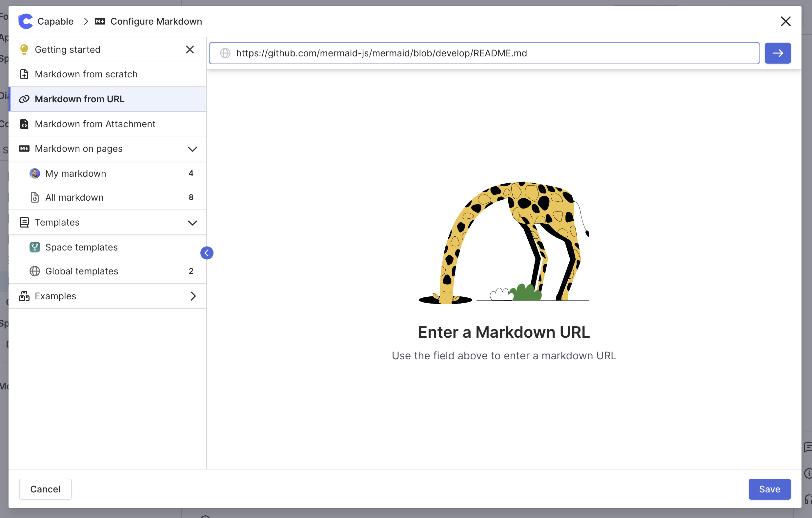812x518 pixels.
Task: Collapse the Templates section
Action: pos(192,223)
